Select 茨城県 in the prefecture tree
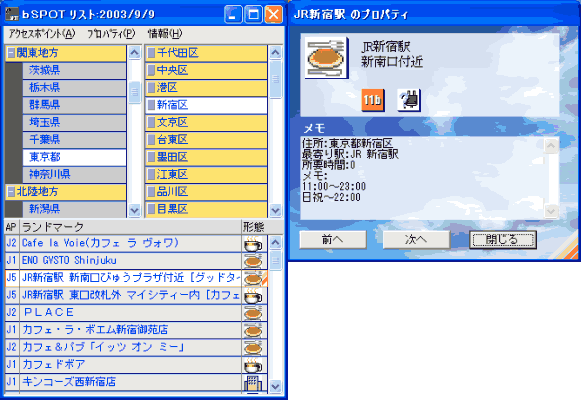 (x=74, y=70)
